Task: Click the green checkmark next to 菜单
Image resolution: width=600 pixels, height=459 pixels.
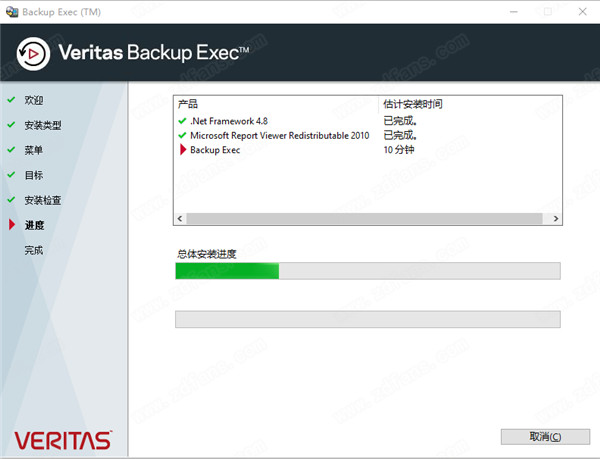Action: point(11,150)
